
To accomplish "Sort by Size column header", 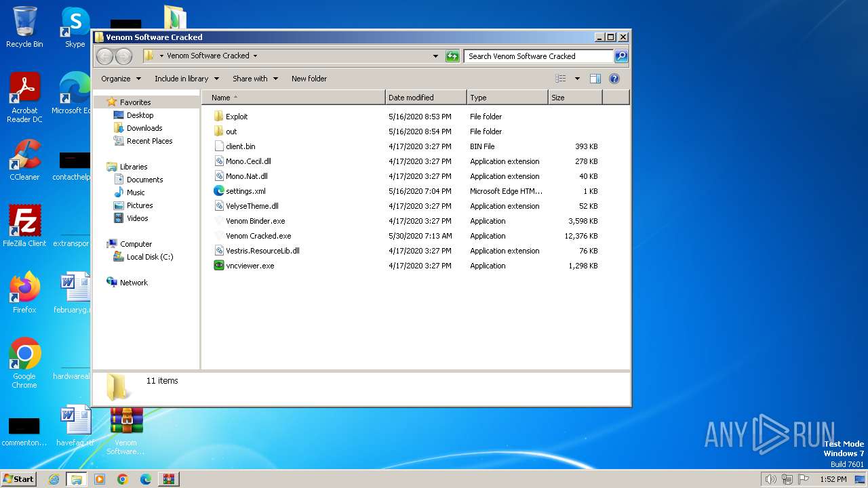I will (x=575, y=98).
